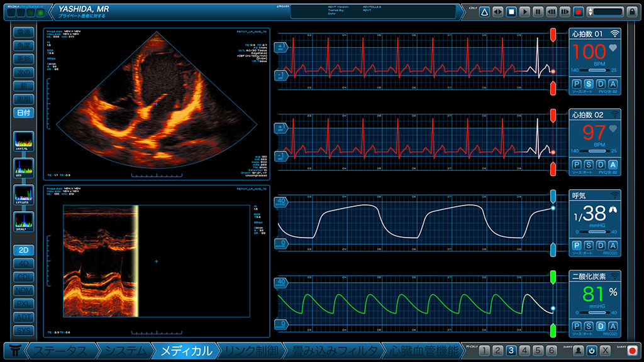Switch to the メディカル tab
Screen dimensions: 644x362
186,351
